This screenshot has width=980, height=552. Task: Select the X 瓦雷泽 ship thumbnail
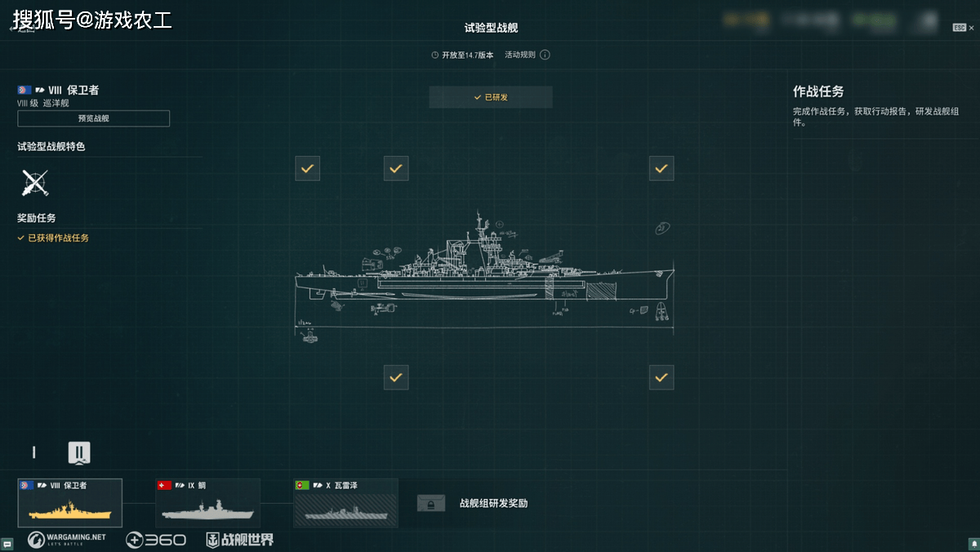point(346,503)
